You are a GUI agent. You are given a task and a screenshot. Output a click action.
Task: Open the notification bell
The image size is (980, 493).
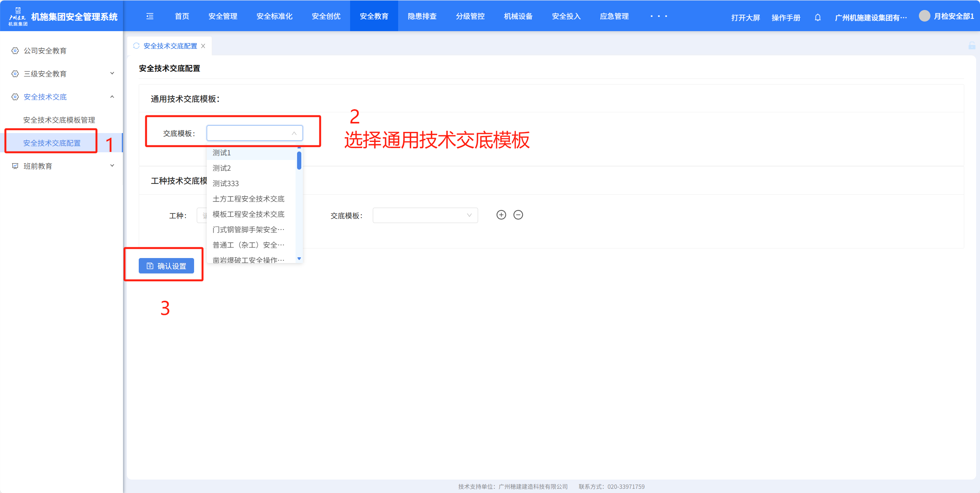pyautogui.click(x=817, y=18)
